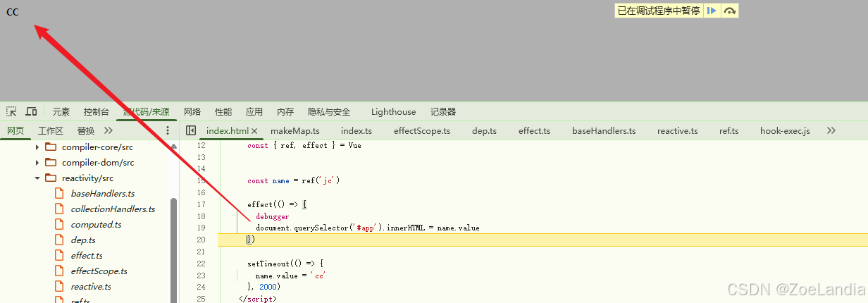868x303 pixels.
Task: Click the baseHandlers.ts file icon in tree
Action: [x=59, y=194]
